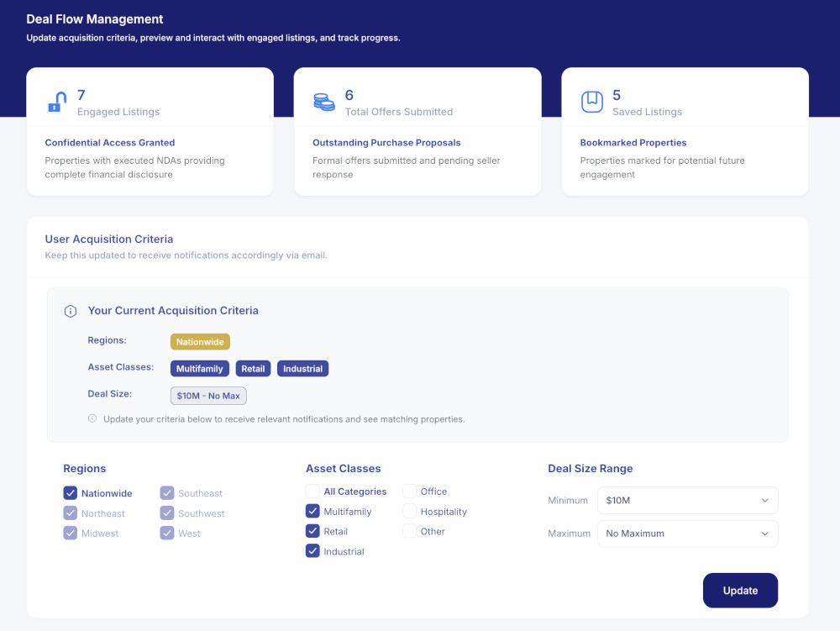
Task: Click the padlock icon on Engaged Listings card
Action: click(56, 101)
